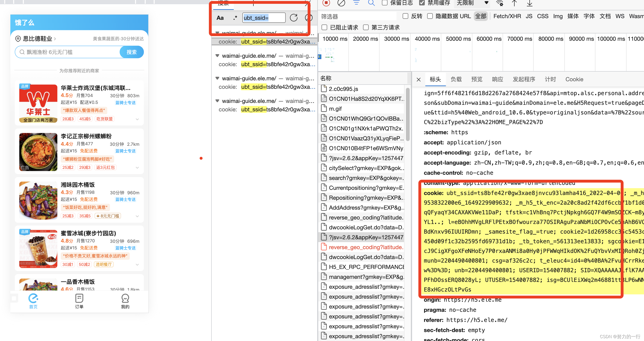This screenshot has width=644, height=341.
Task: Filter by CSS type
Action: tap(543, 16)
